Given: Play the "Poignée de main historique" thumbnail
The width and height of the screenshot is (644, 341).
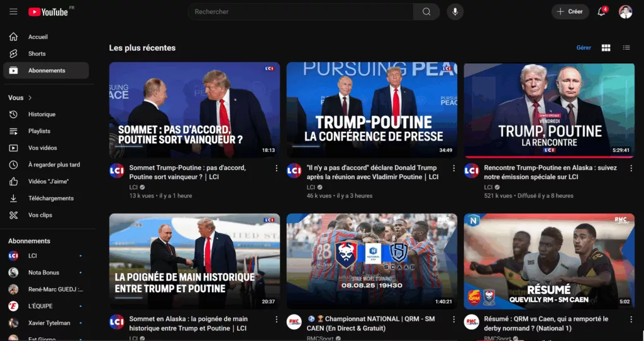Looking at the screenshot, I should [x=194, y=261].
